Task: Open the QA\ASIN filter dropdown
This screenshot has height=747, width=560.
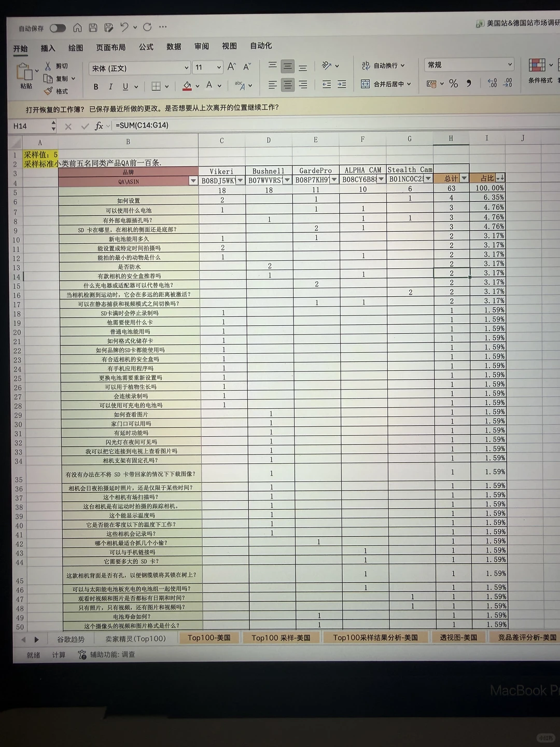Action: 193,181
